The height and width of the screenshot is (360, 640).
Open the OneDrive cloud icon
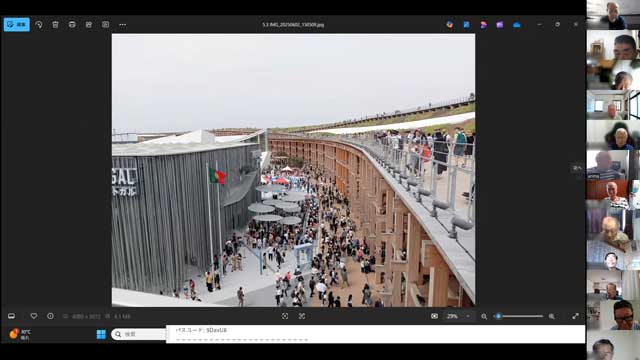517,24
